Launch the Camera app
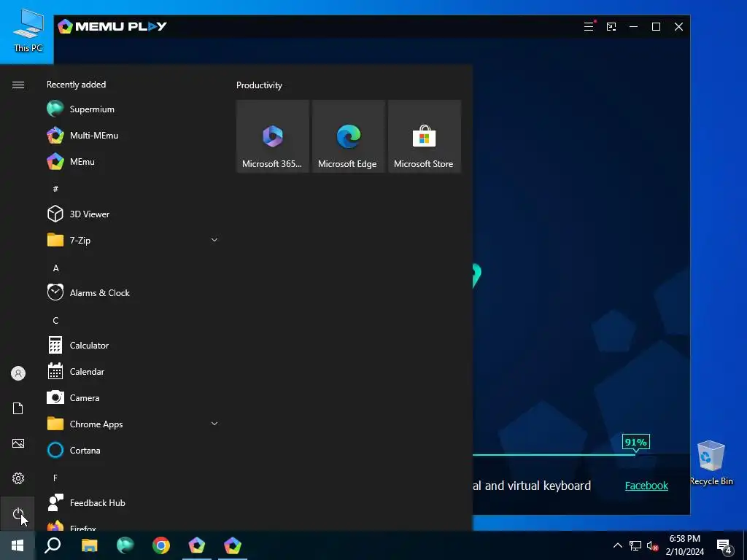The width and height of the screenshot is (747, 560). [x=133, y=397]
